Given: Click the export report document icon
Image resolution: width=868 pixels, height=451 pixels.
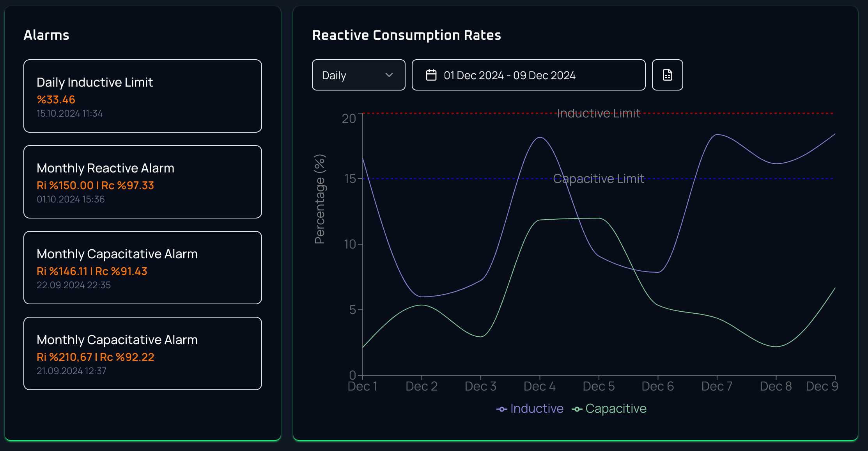Looking at the screenshot, I should pos(667,75).
